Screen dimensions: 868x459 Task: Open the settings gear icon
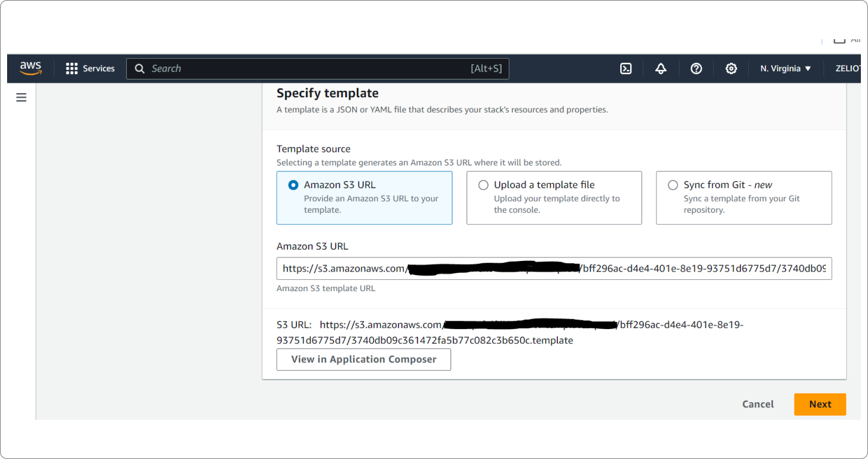click(731, 69)
